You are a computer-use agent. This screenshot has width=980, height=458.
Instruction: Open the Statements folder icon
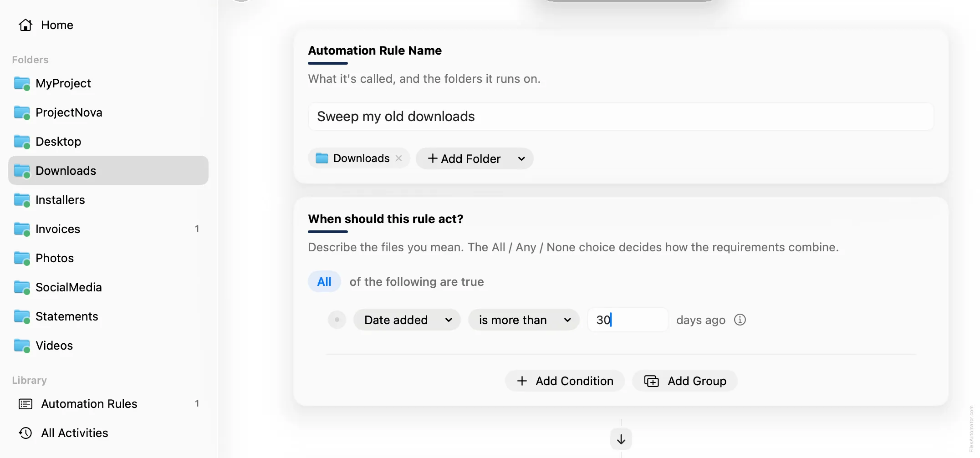(x=22, y=317)
